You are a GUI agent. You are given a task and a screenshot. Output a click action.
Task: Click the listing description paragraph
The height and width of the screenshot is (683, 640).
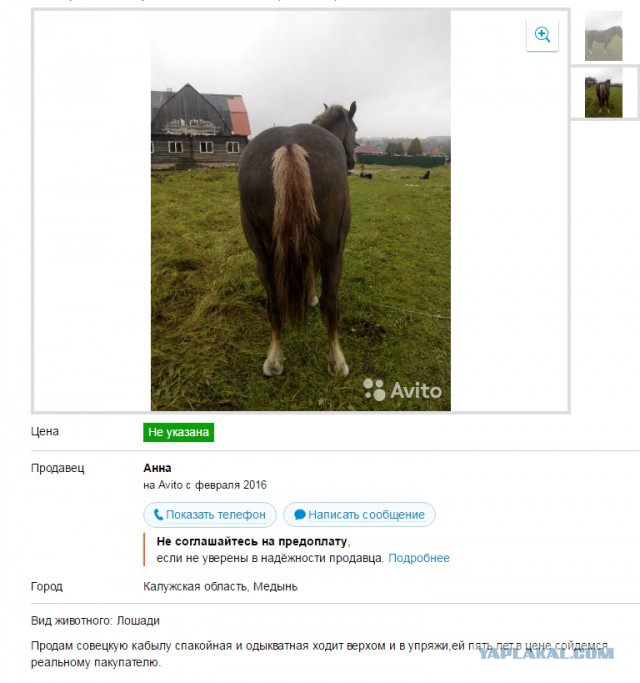pyautogui.click(x=319, y=654)
